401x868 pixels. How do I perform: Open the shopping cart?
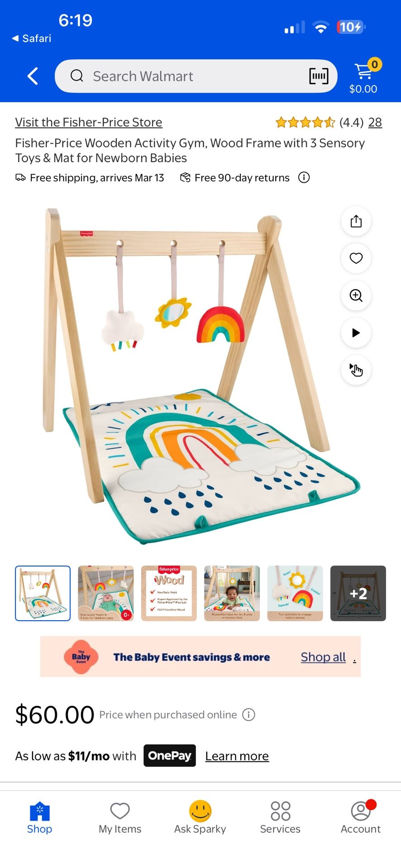tap(365, 76)
